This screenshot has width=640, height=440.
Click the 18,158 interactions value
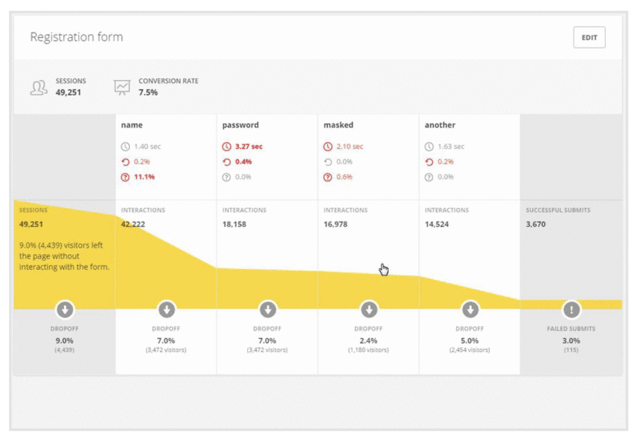pyautogui.click(x=234, y=224)
